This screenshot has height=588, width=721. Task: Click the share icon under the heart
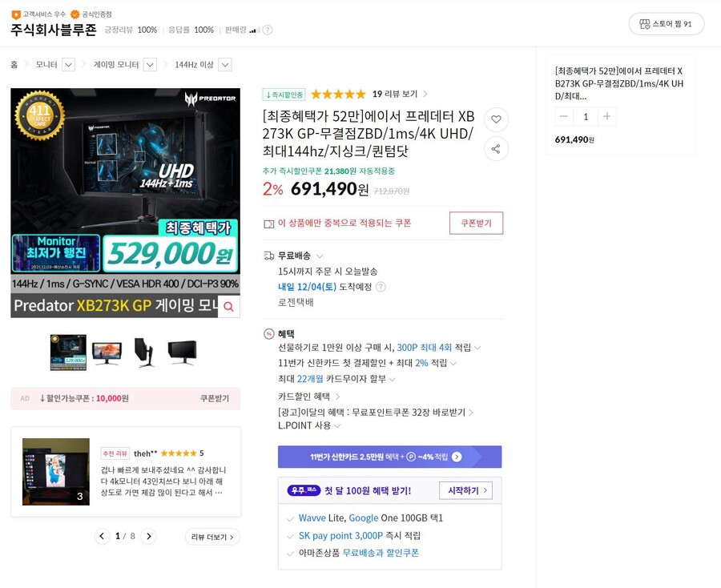[496, 149]
